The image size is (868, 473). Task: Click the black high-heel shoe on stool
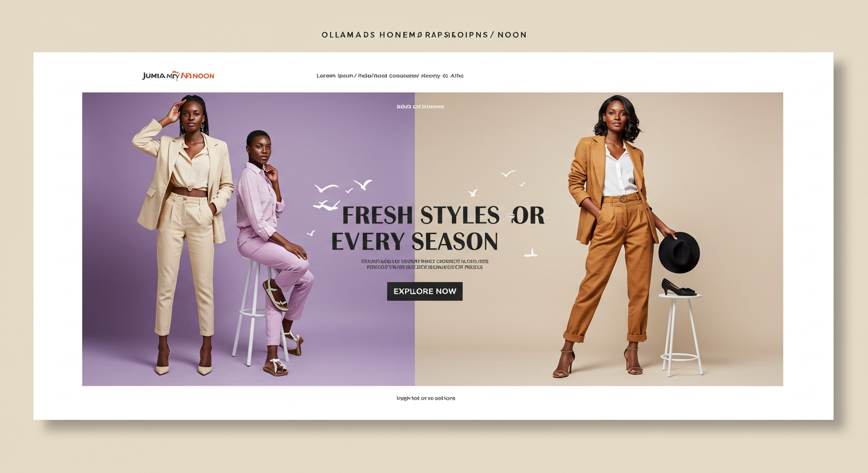[679, 288]
